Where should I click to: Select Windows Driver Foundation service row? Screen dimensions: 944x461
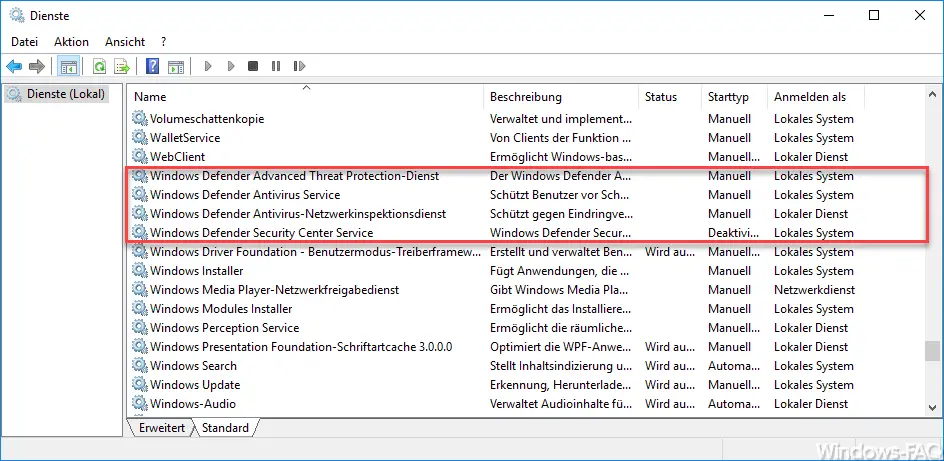tap(496, 252)
